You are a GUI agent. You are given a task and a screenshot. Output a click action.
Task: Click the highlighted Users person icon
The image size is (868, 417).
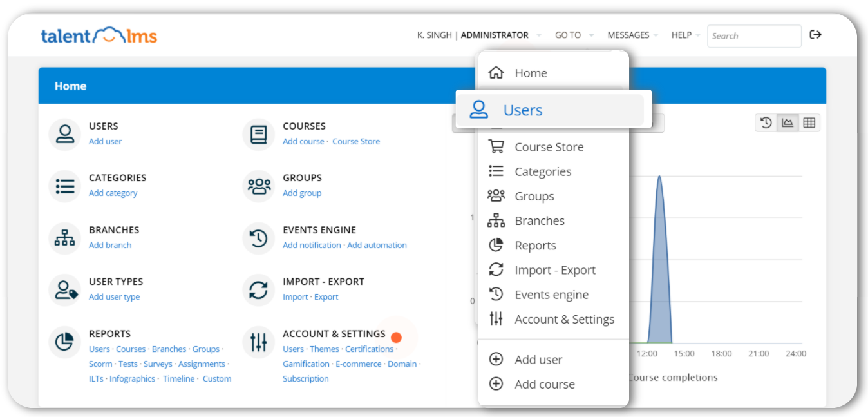[x=478, y=110]
